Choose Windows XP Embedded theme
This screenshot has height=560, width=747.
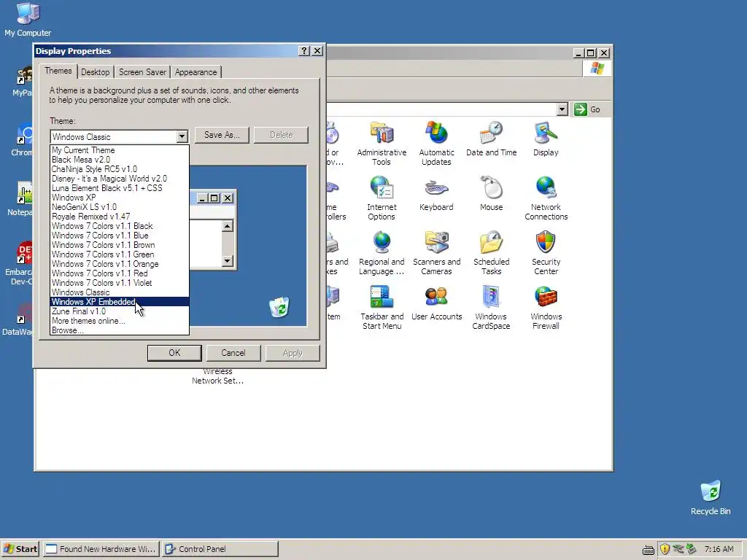pyautogui.click(x=120, y=302)
